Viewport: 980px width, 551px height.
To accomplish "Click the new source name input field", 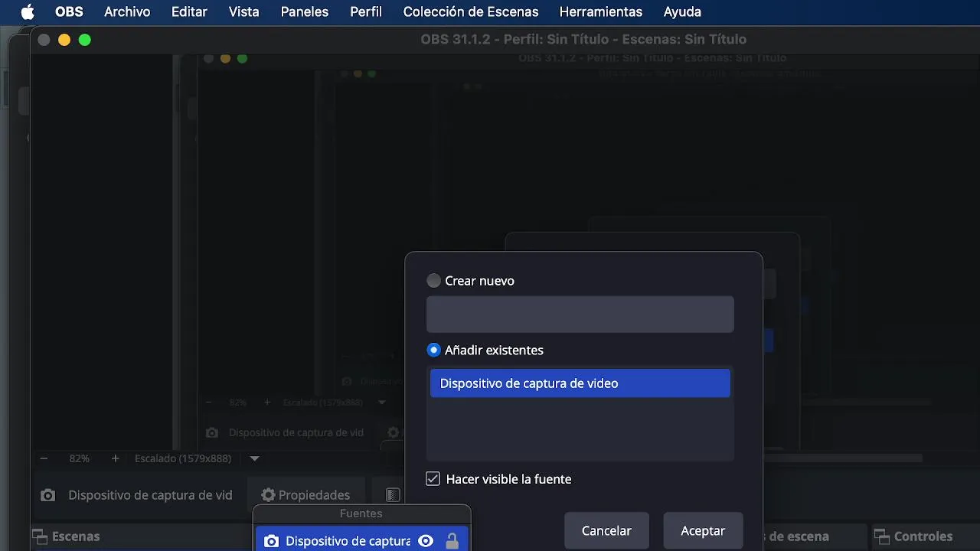I will click(580, 315).
